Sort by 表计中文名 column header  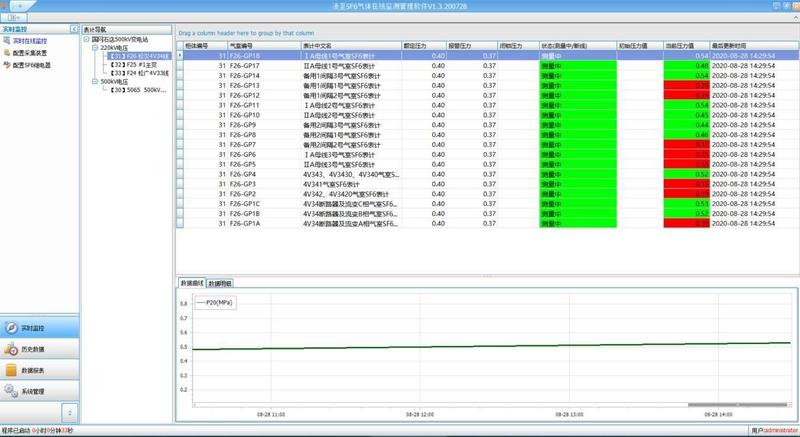351,46
